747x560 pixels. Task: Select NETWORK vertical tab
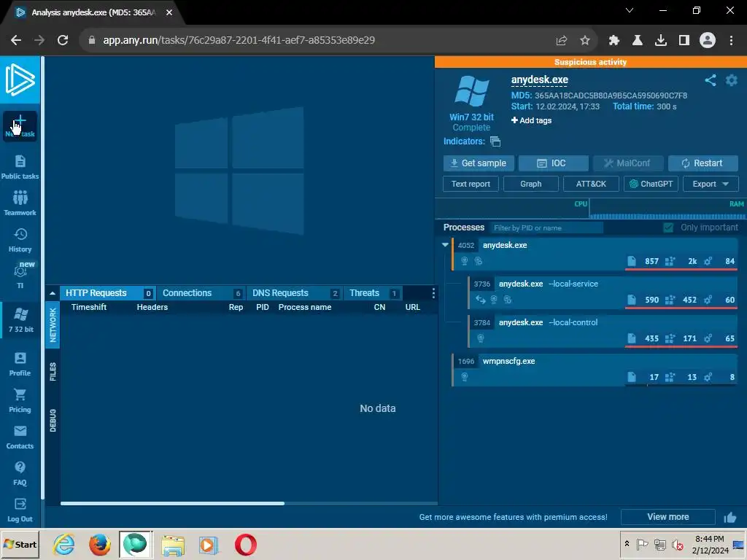point(53,325)
